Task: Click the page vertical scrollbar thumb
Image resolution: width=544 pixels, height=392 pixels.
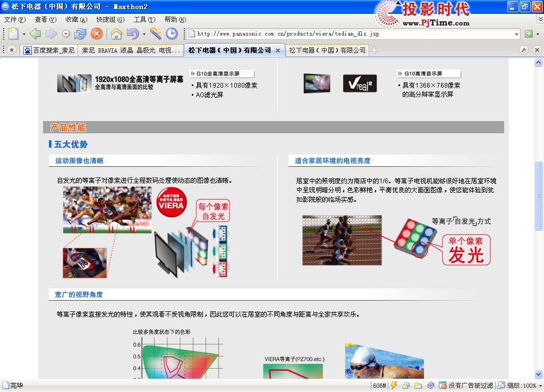Action: [x=539, y=195]
